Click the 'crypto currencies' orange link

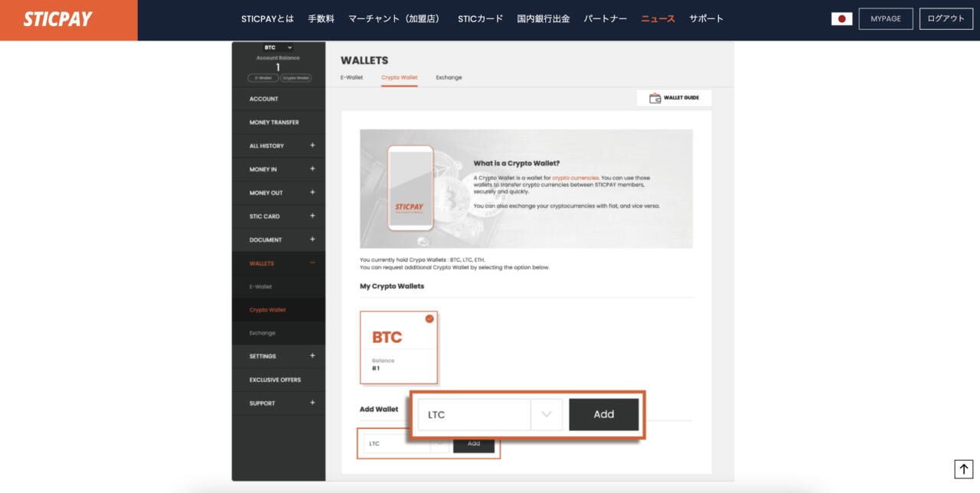pos(575,178)
